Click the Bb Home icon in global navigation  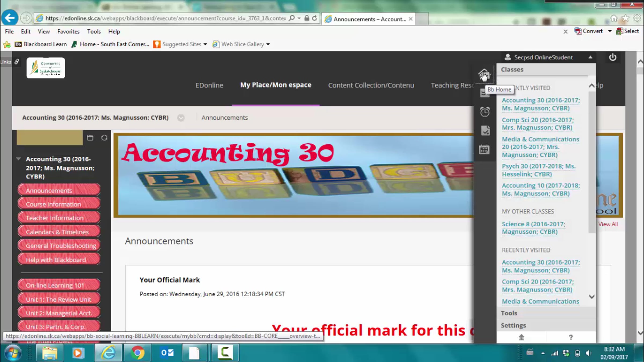(x=484, y=74)
